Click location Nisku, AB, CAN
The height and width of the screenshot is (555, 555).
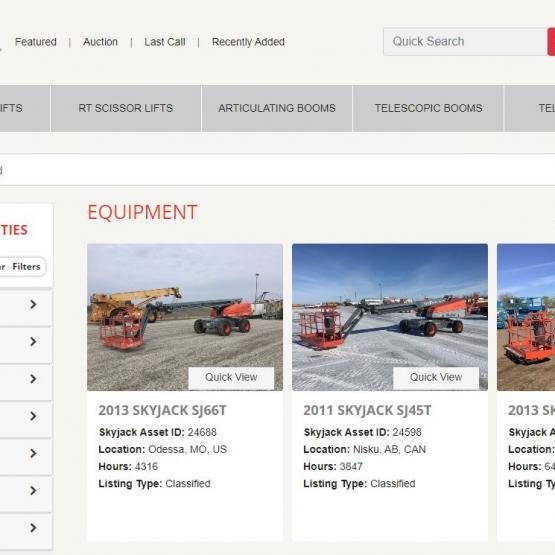[x=389, y=449]
